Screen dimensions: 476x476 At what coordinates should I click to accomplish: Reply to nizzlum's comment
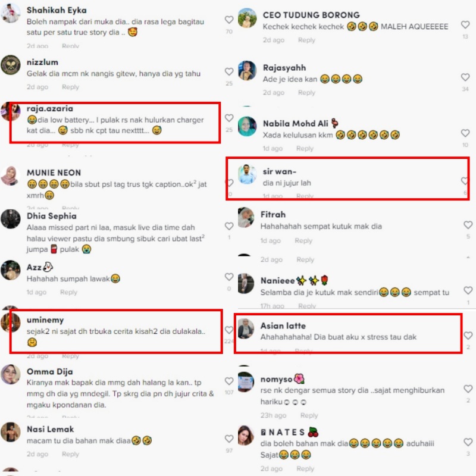pyautogui.click(x=70, y=87)
